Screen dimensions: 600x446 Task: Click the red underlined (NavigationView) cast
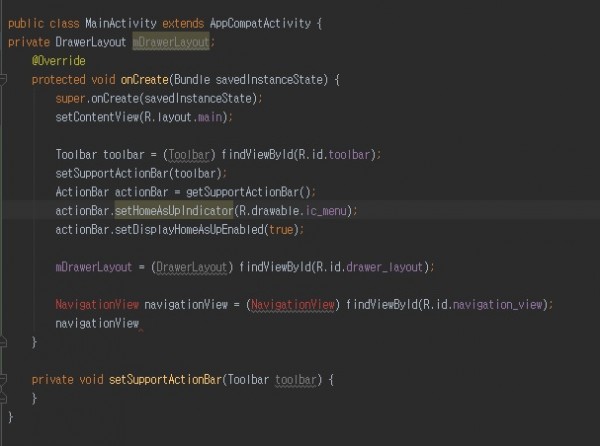pos(293,304)
